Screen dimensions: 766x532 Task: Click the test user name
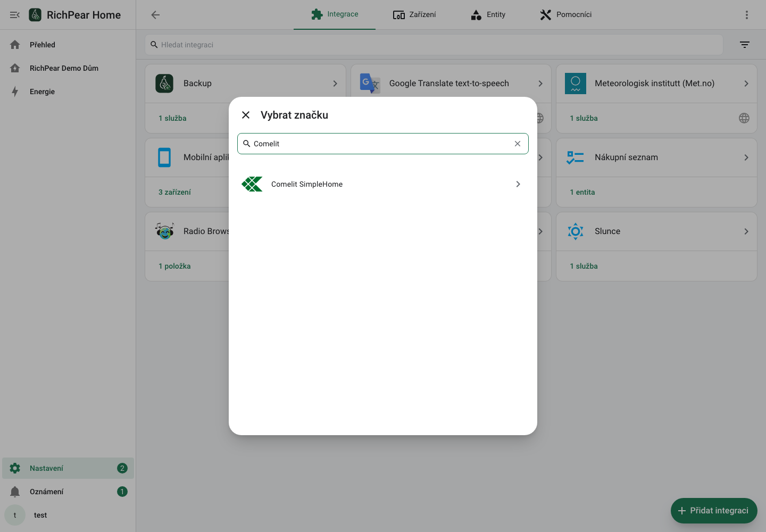(x=40, y=515)
